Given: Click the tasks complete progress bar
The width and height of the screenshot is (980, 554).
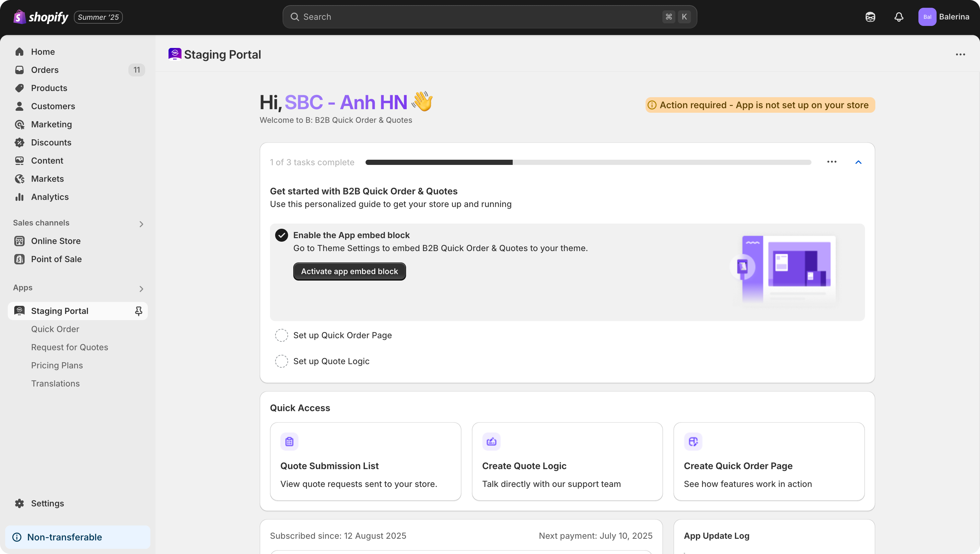Looking at the screenshot, I should pos(588,162).
